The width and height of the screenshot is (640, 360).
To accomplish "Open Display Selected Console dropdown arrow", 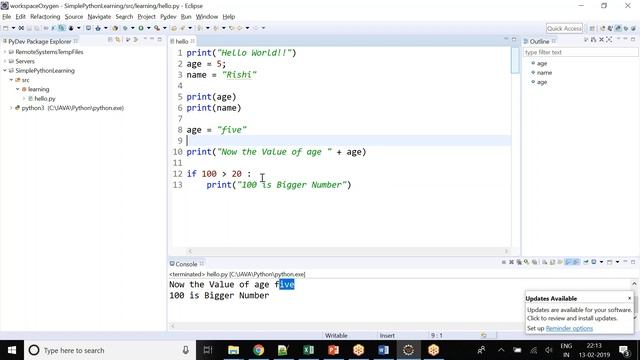I will pyautogui.click(x=601, y=262).
